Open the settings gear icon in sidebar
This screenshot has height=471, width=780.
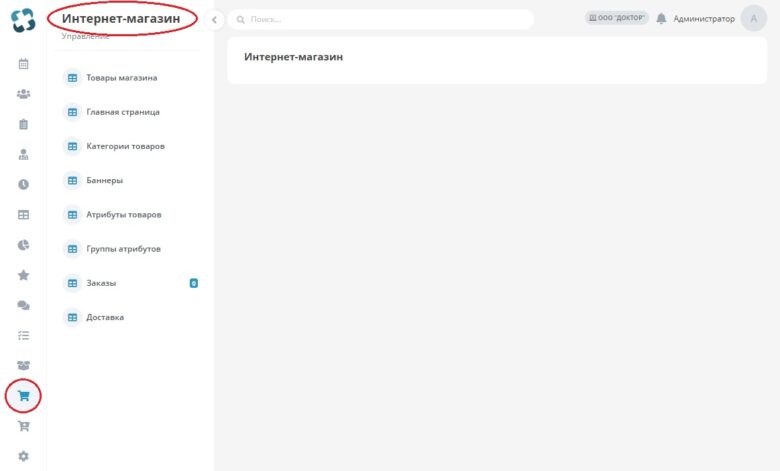23,456
